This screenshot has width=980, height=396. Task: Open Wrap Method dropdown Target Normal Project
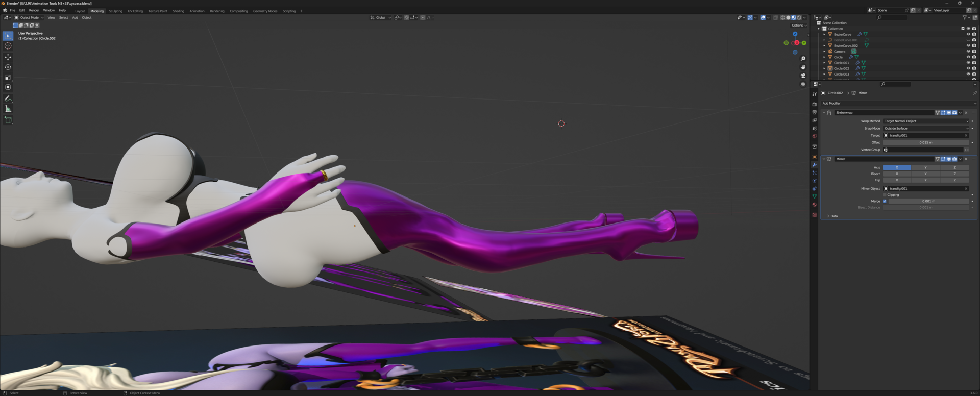coord(926,121)
